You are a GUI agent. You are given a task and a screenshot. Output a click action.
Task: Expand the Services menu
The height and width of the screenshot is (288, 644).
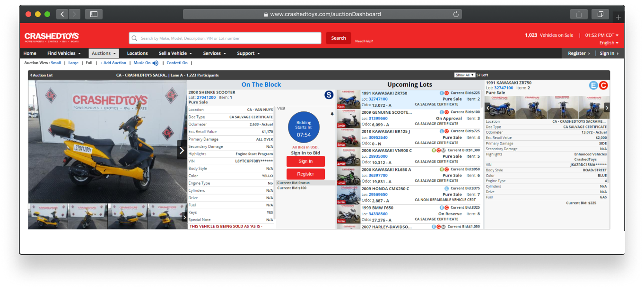(x=214, y=53)
